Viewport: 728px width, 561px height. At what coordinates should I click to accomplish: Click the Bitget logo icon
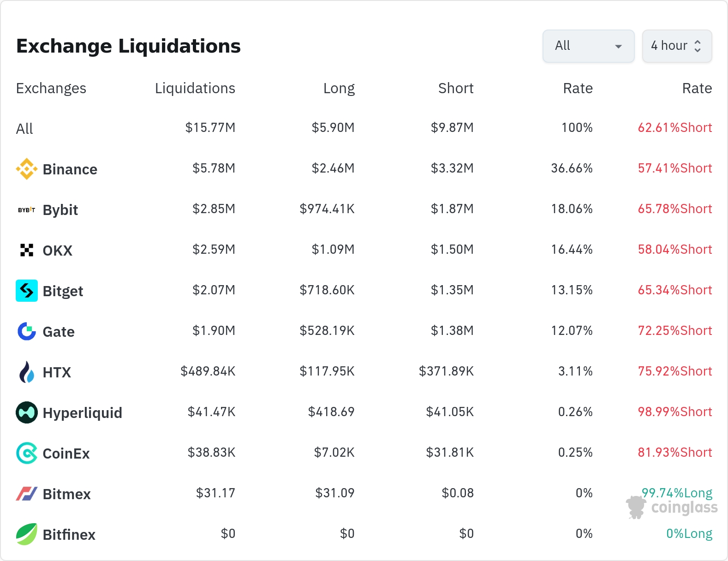tap(27, 291)
